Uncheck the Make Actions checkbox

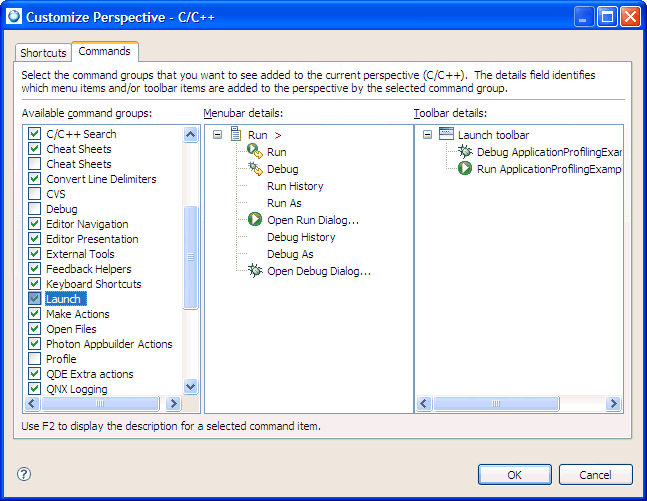point(35,314)
